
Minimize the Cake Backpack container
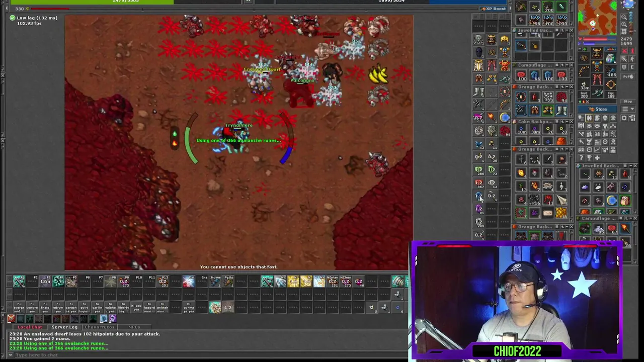point(567,121)
